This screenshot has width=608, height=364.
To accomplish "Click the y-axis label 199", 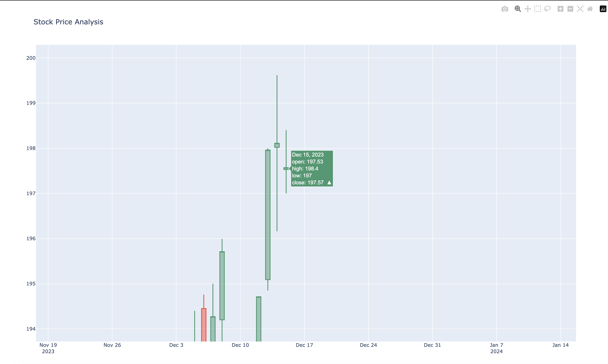I will point(31,103).
